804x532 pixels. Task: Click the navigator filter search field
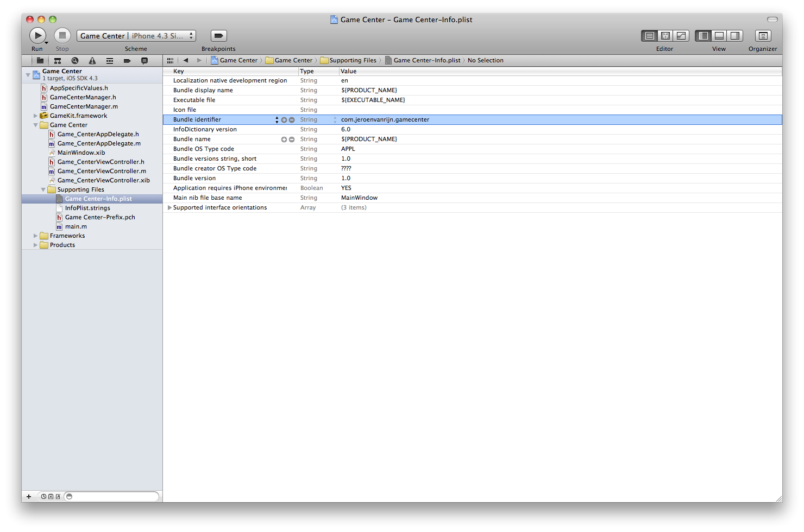tap(111, 496)
